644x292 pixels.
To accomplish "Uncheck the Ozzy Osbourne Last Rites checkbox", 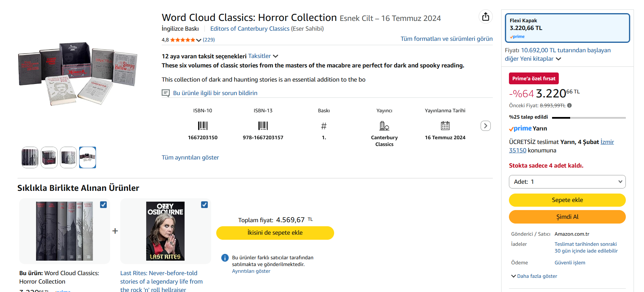I will click(204, 205).
